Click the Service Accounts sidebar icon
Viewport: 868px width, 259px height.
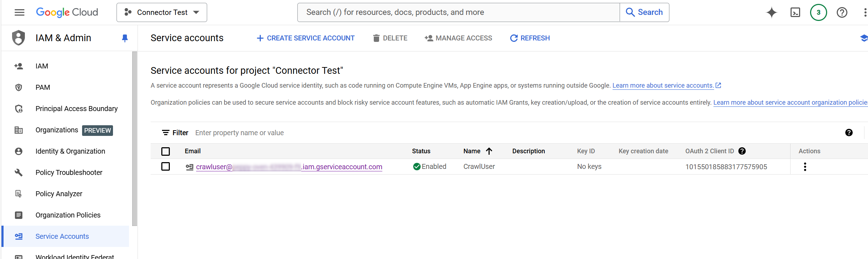point(18,236)
